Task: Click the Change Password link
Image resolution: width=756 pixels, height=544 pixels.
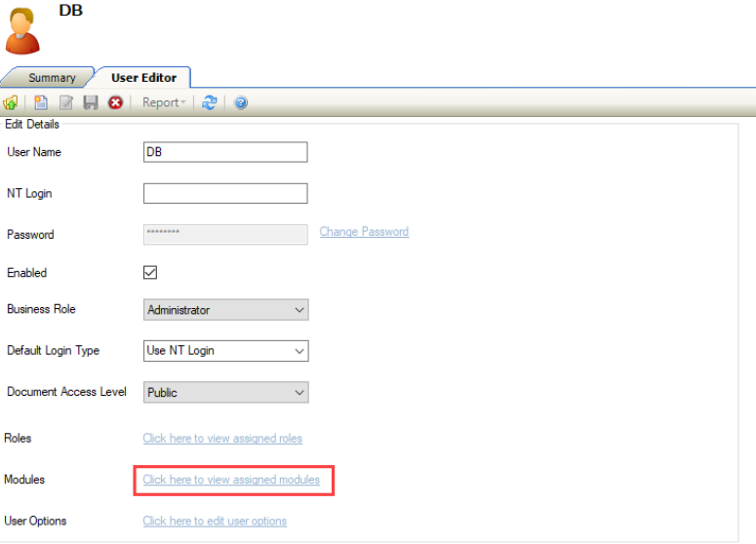Action: 364,232
